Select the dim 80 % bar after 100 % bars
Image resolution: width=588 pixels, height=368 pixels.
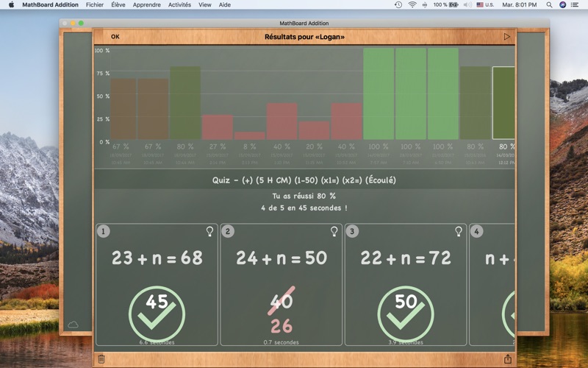tap(476, 103)
